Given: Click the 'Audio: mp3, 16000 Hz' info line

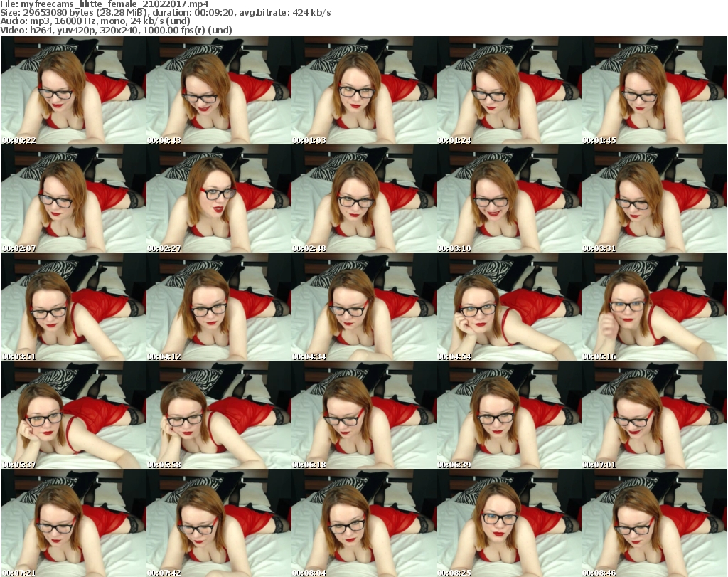Looking at the screenshot, I should 95,21.
